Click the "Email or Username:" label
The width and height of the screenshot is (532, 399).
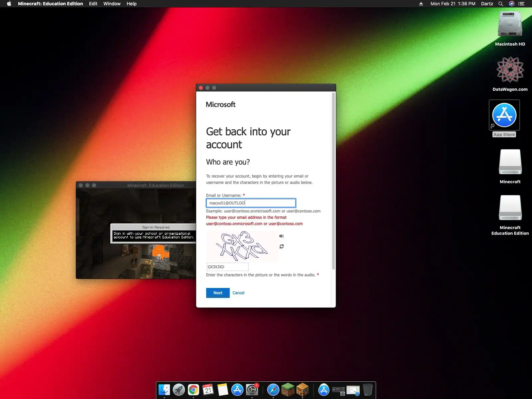click(x=223, y=196)
